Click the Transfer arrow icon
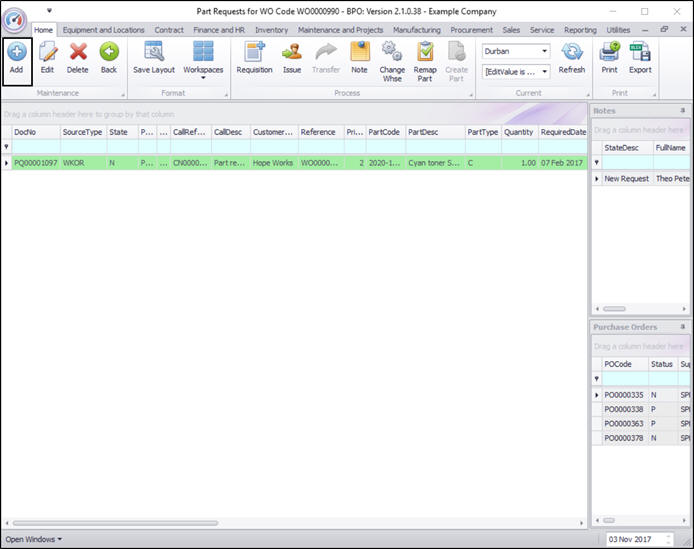Screen dimensions: 694x549 tap(326, 52)
